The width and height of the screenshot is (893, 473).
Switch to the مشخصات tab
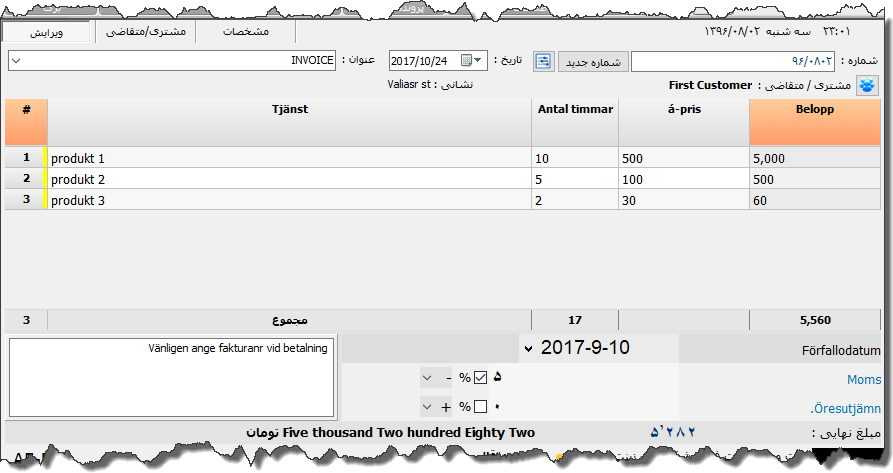245,32
